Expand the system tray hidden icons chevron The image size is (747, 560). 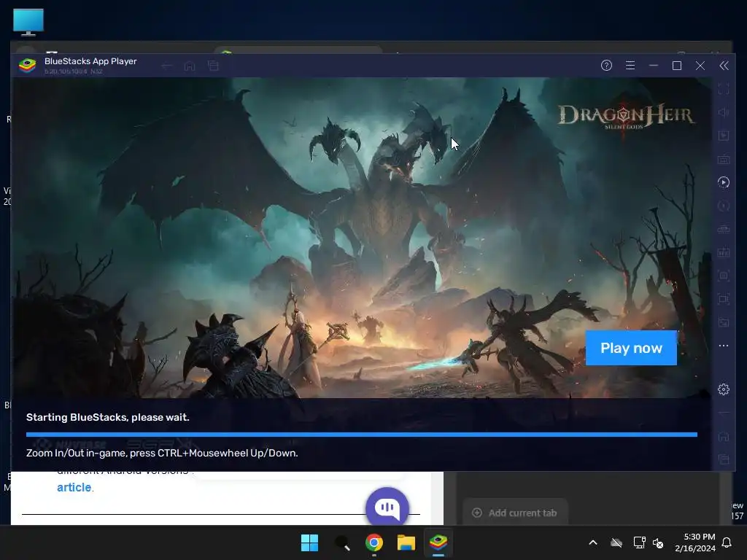coord(593,542)
